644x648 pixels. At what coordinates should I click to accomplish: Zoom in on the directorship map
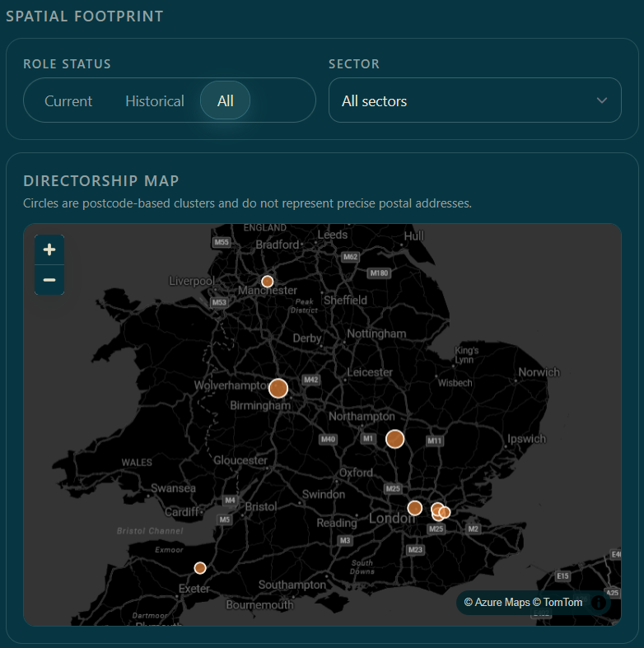(49, 249)
